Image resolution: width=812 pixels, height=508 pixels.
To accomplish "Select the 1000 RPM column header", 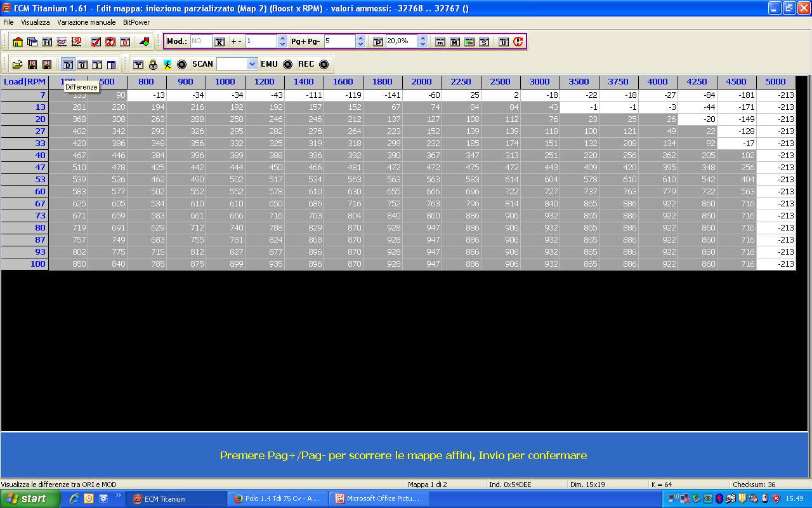I will point(225,82).
